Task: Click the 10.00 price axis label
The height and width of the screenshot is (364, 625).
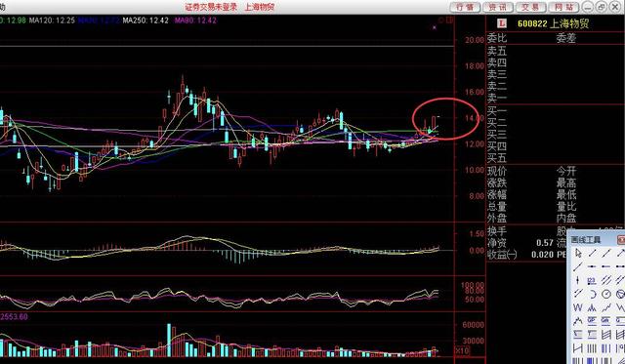Action: 475,170
